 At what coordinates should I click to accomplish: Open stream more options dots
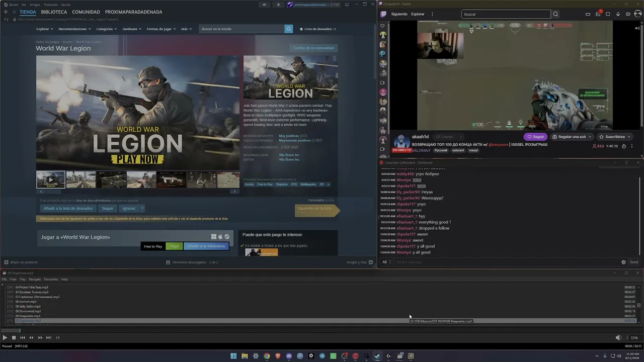coord(632,146)
